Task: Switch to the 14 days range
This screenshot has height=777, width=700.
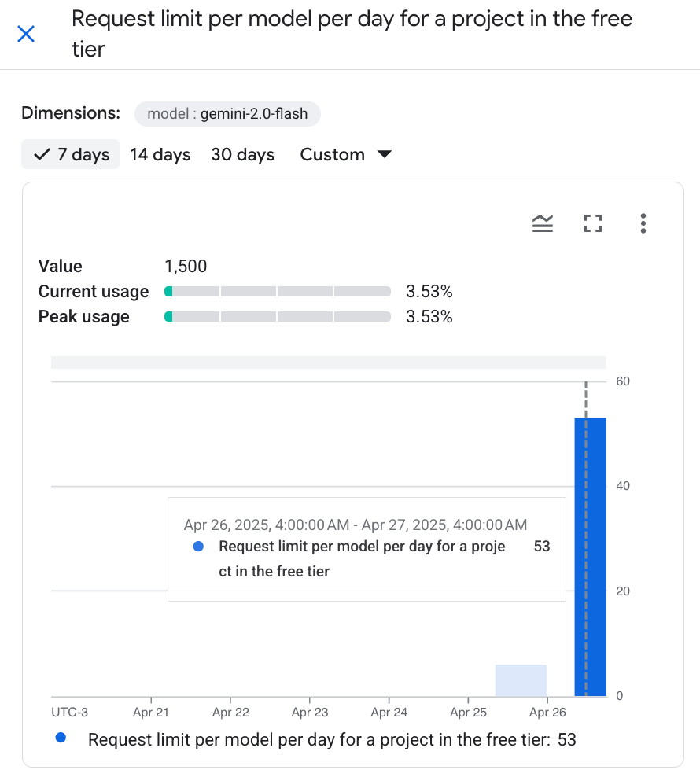Action: point(160,154)
